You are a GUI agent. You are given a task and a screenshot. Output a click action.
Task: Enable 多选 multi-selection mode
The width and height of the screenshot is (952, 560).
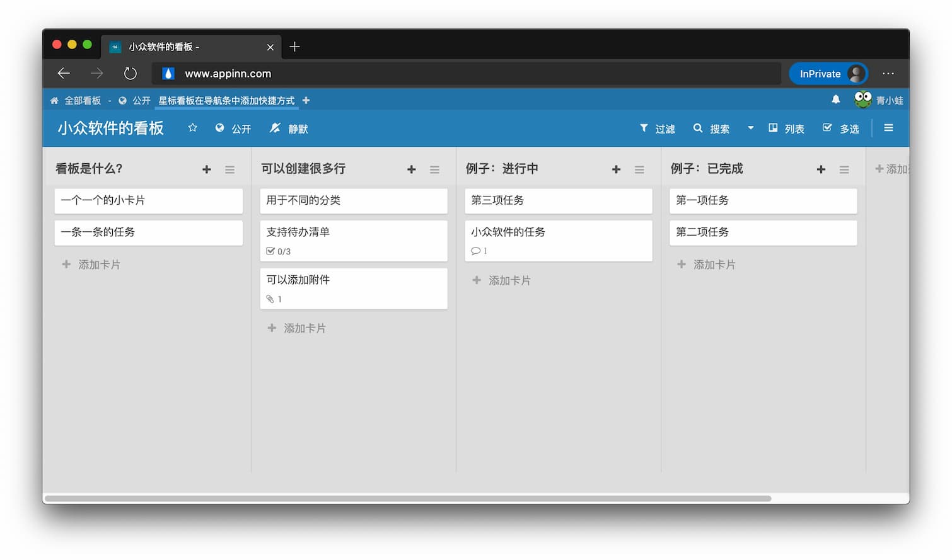point(841,129)
